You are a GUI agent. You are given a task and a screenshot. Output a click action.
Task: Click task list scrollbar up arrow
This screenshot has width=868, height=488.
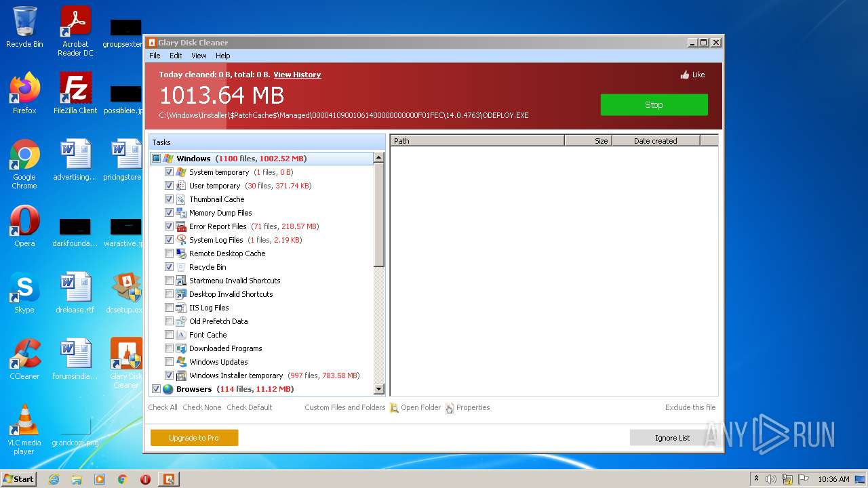pos(379,157)
